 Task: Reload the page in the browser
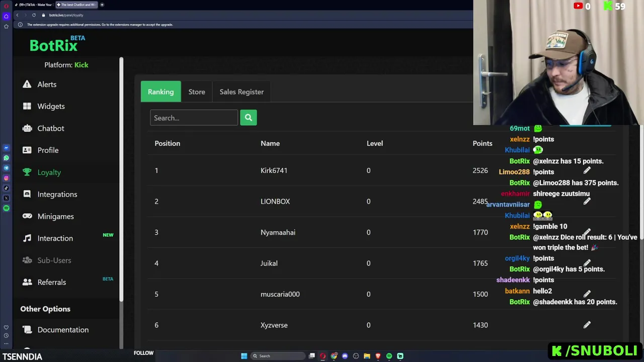click(x=34, y=15)
